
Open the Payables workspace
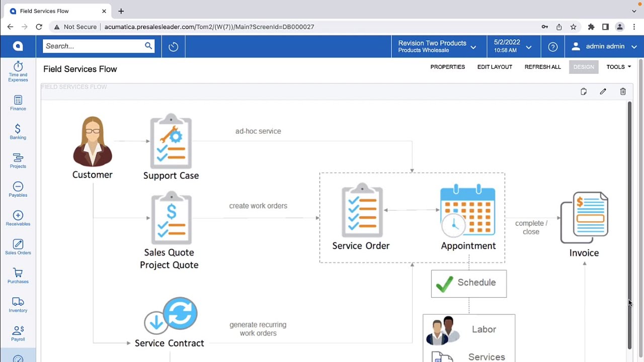click(18, 189)
